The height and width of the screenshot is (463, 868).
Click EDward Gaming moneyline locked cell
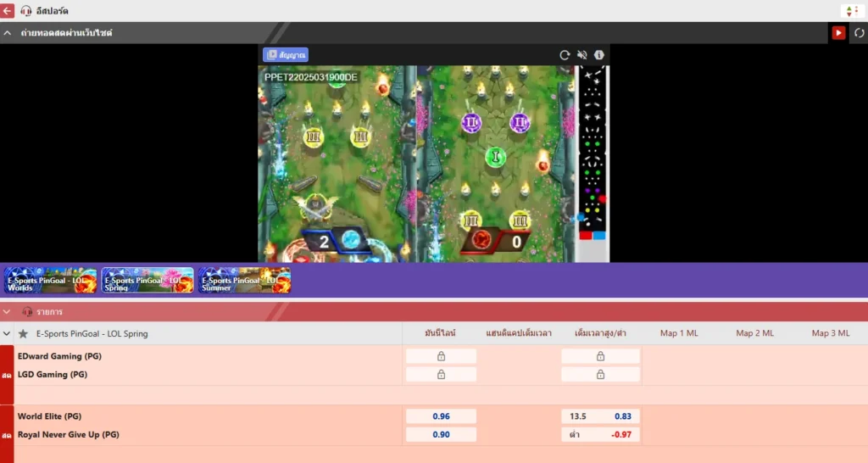[441, 356]
